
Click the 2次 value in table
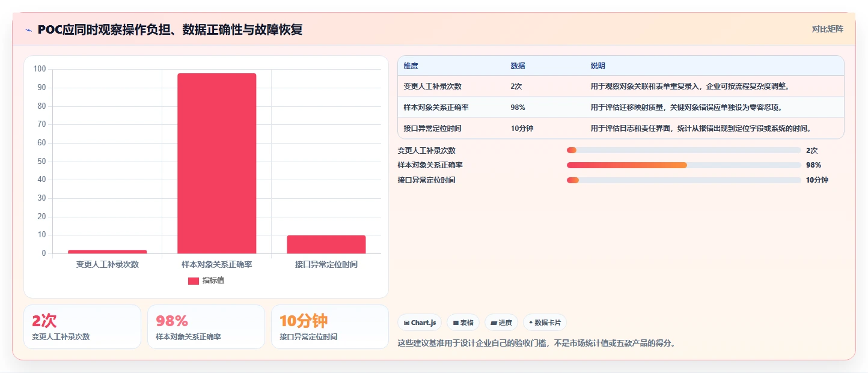[x=516, y=86]
